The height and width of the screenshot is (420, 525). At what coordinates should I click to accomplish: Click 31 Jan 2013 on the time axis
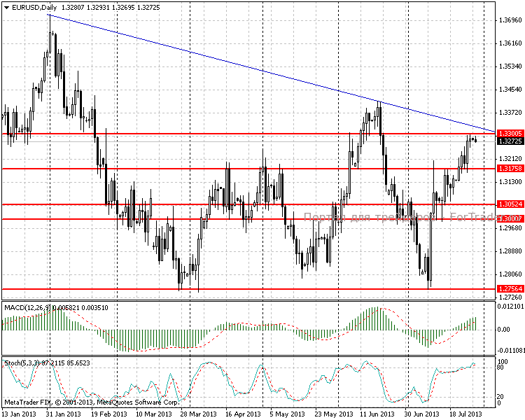(64, 414)
